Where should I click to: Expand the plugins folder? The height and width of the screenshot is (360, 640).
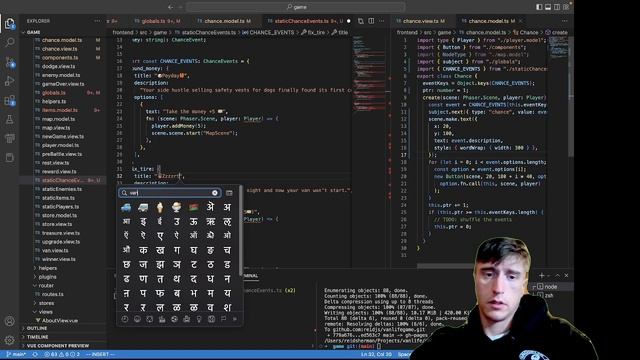click(x=48, y=277)
